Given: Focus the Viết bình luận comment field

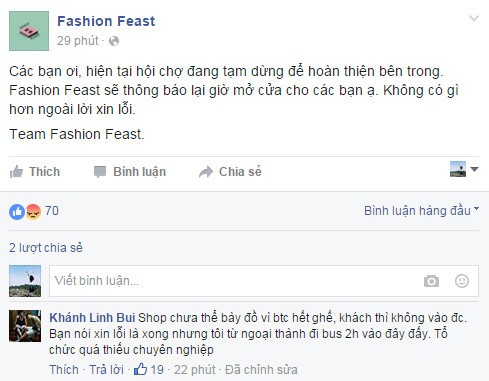Looking at the screenshot, I should tap(233, 281).
